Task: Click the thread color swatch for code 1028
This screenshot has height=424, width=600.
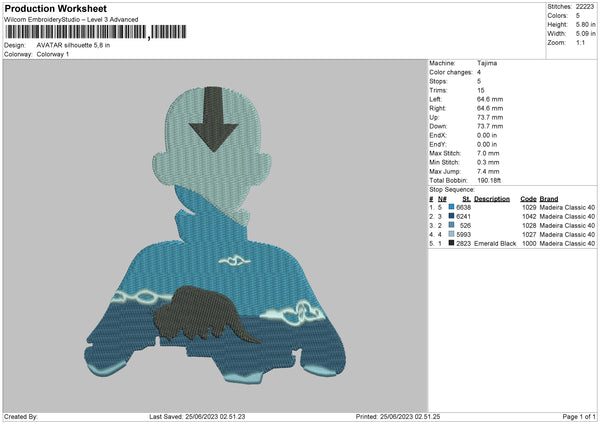Action: point(452,225)
